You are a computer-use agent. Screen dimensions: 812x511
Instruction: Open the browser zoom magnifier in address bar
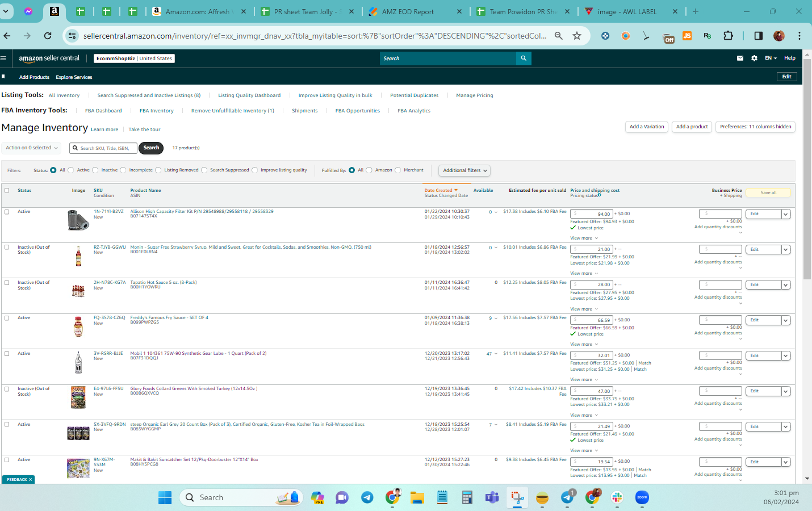(x=559, y=36)
